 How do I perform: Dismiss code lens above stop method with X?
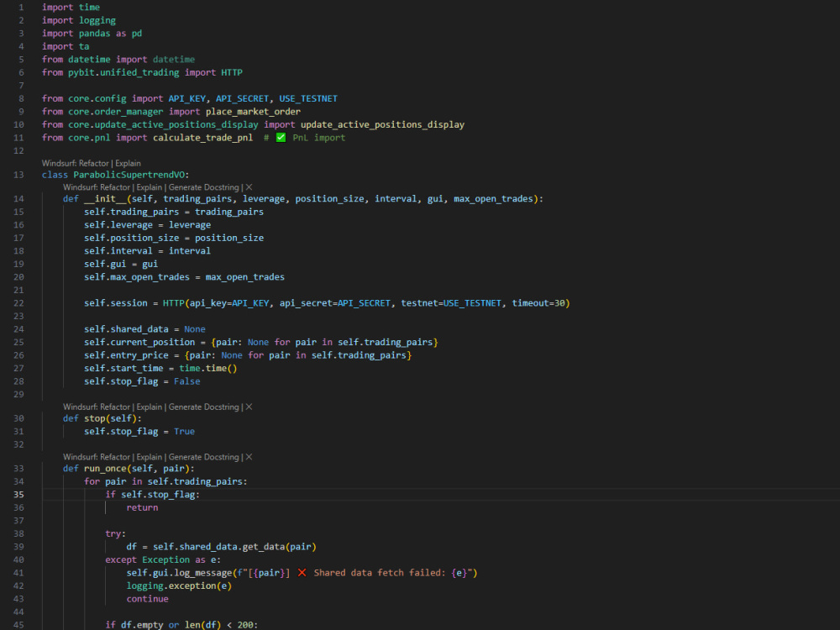(249, 407)
